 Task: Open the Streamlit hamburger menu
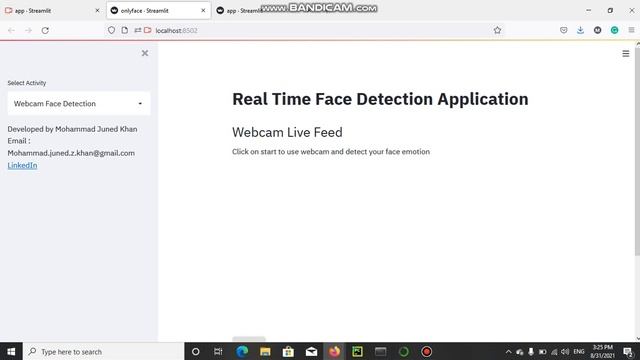pyautogui.click(x=626, y=53)
